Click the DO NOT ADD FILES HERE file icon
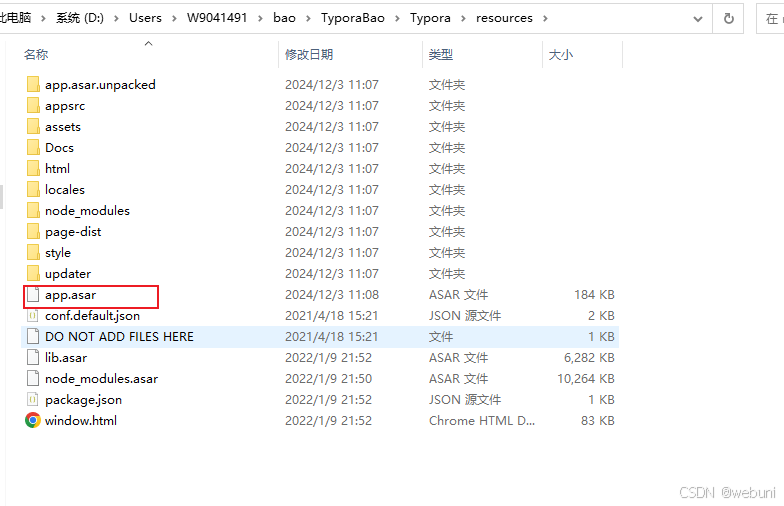784x506 pixels. tap(33, 336)
